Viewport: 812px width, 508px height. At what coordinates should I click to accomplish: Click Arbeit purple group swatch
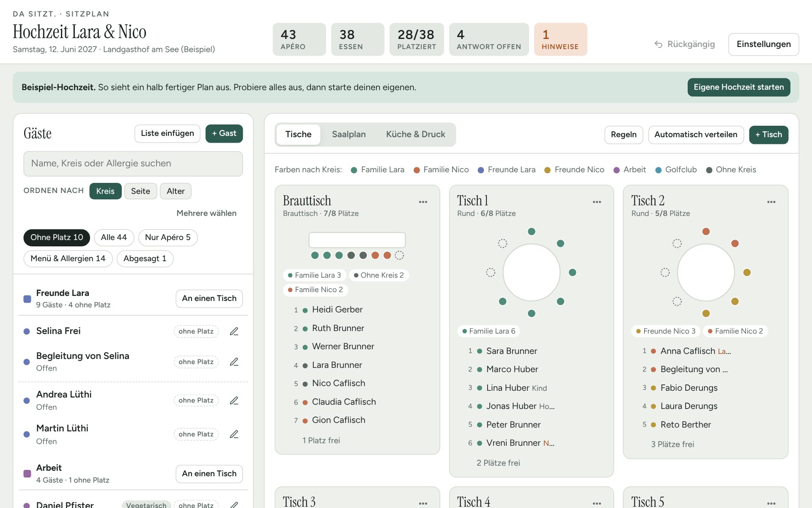[27, 474]
